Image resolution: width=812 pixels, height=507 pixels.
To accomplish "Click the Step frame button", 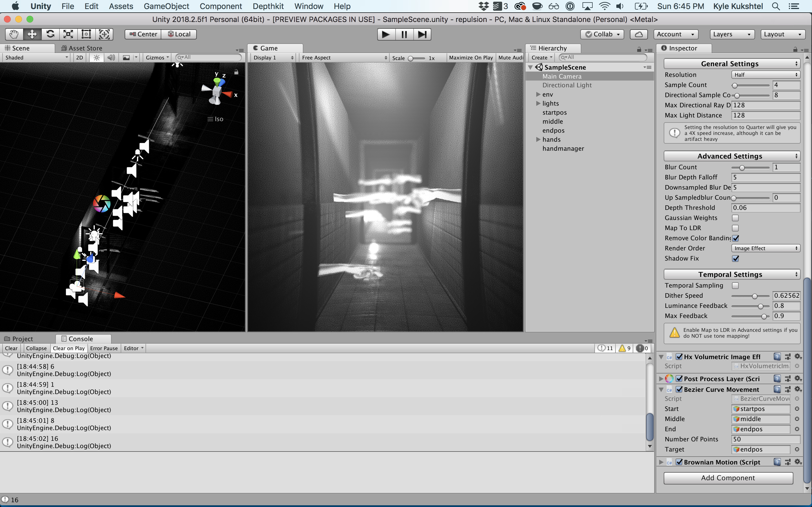I will click(x=422, y=34).
